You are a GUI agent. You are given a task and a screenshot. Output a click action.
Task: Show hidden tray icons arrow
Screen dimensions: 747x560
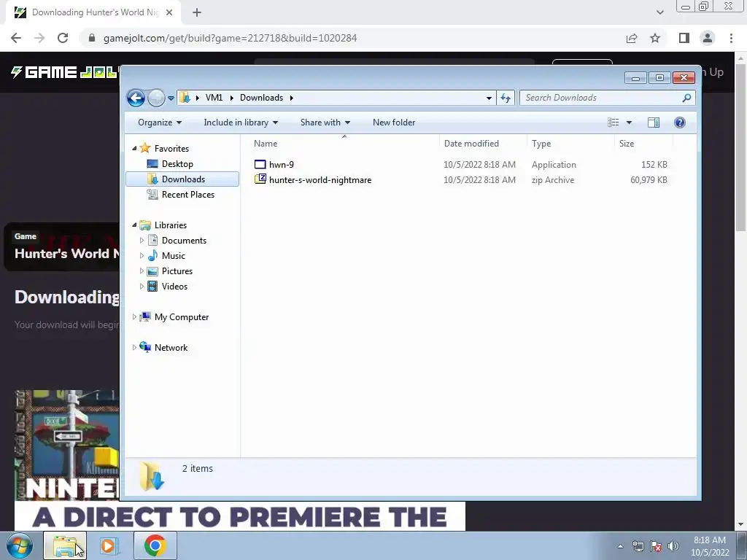coord(620,546)
